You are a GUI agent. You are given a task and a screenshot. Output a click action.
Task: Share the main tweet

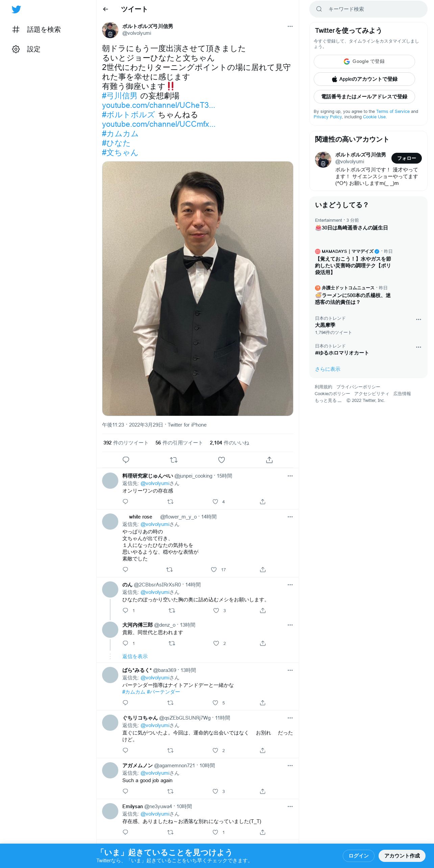(x=269, y=460)
